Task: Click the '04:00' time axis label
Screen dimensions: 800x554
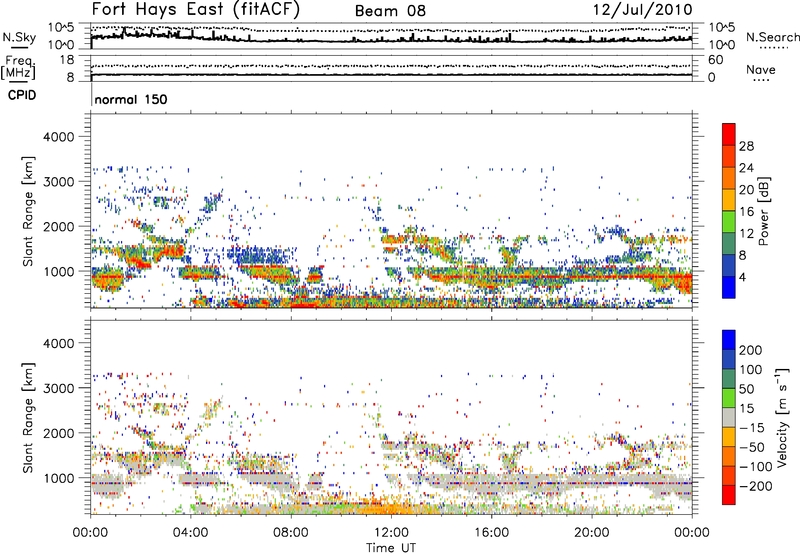Action: [x=190, y=533]
